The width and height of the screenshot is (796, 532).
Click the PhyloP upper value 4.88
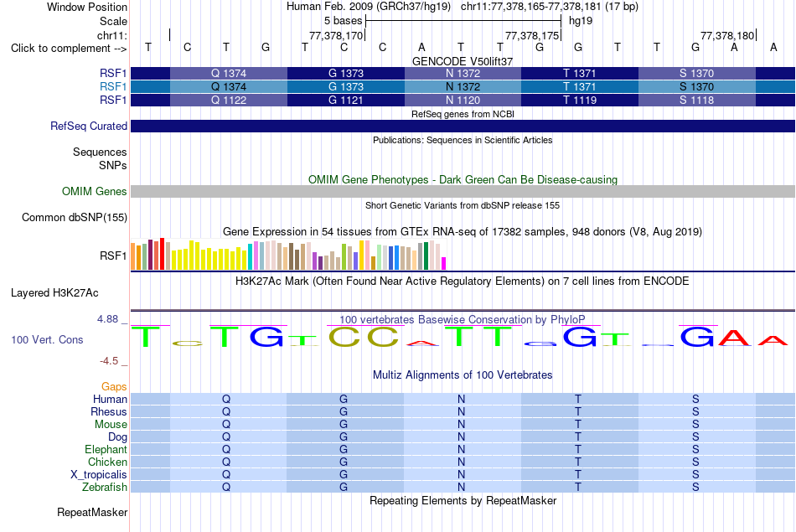[107, 319]
